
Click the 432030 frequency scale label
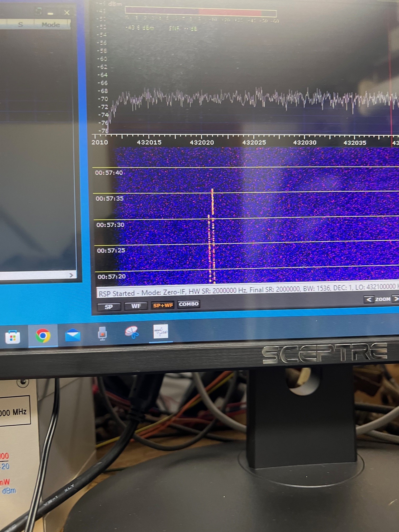pyautogui.click(x=305, y=142)
